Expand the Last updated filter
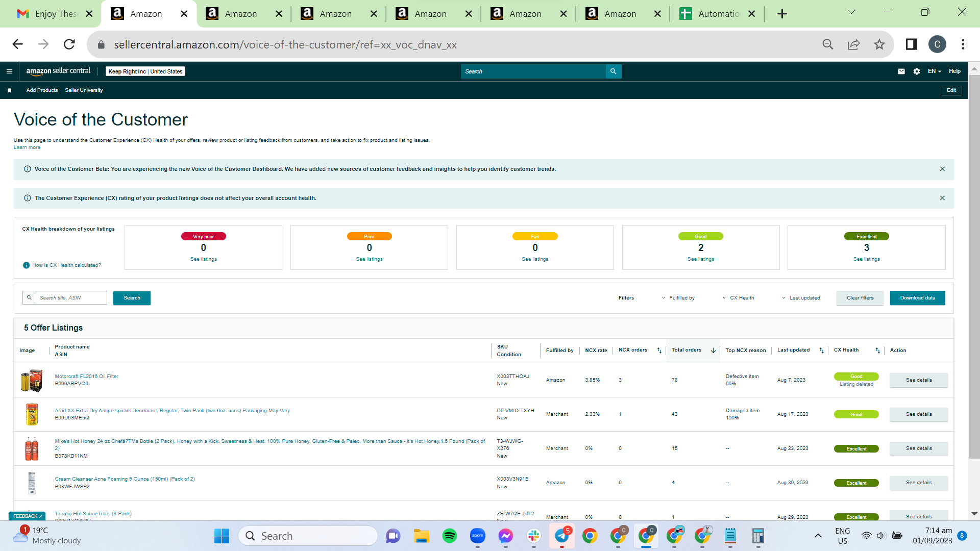 tap(801, 298)
